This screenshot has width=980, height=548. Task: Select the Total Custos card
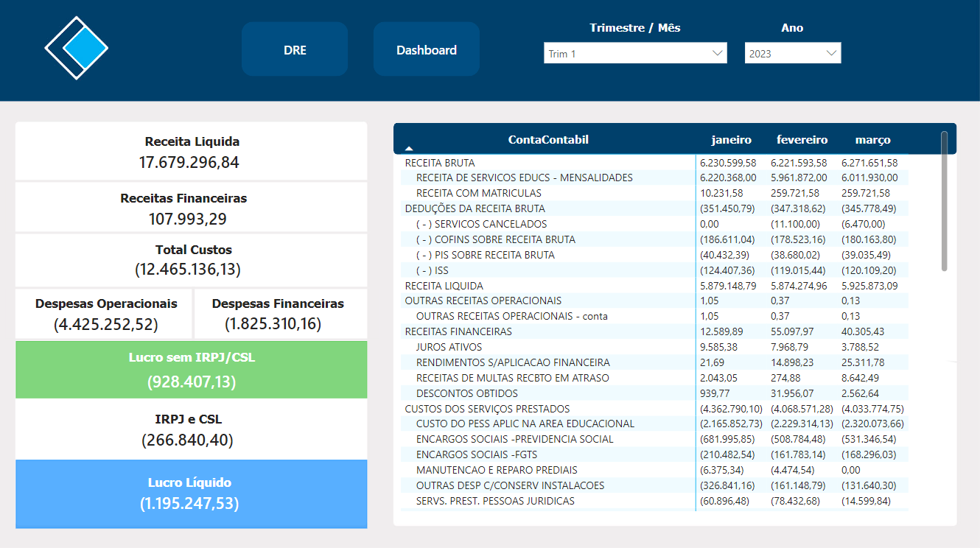click(192, 260)
